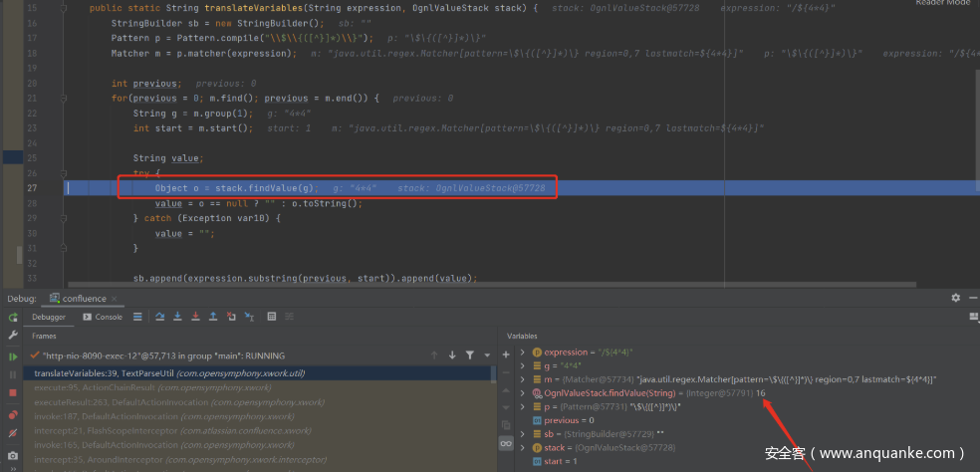Select the execute:95, ActionChainResult frame
This screenshot has width=980, height=472.
pos(120,387)
